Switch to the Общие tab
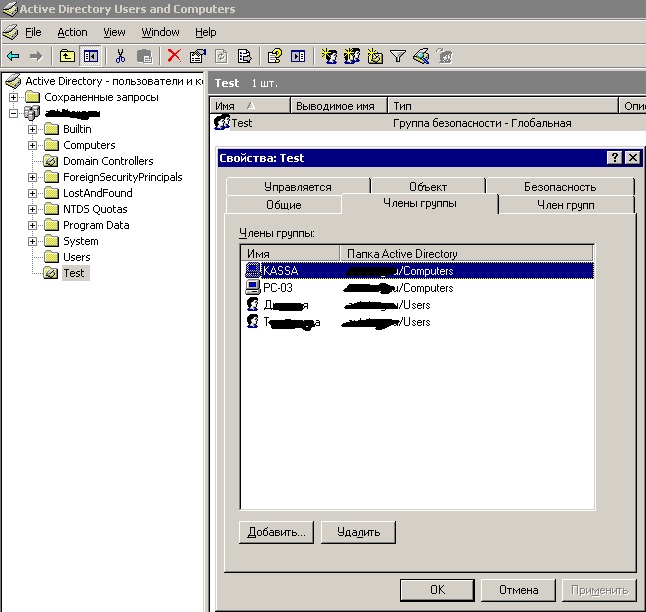 coord(283,204)
